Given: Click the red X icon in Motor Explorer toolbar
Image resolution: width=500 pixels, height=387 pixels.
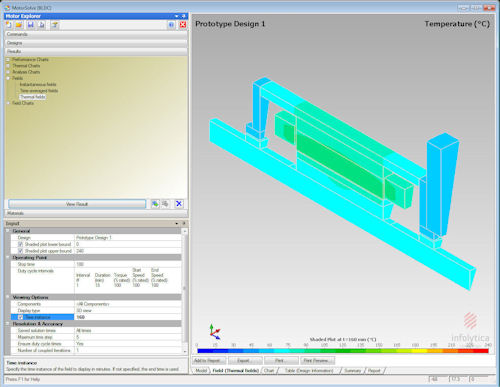Looking at the screenshot, I should 183,25.
